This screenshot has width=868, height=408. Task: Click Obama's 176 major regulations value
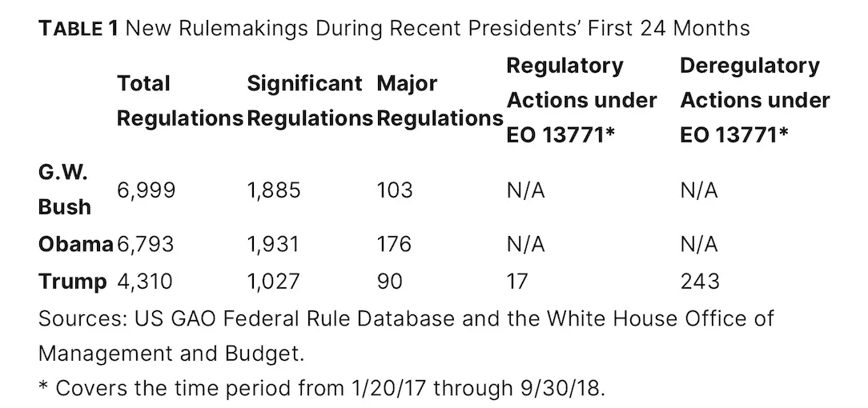click(x=394, y=244)
